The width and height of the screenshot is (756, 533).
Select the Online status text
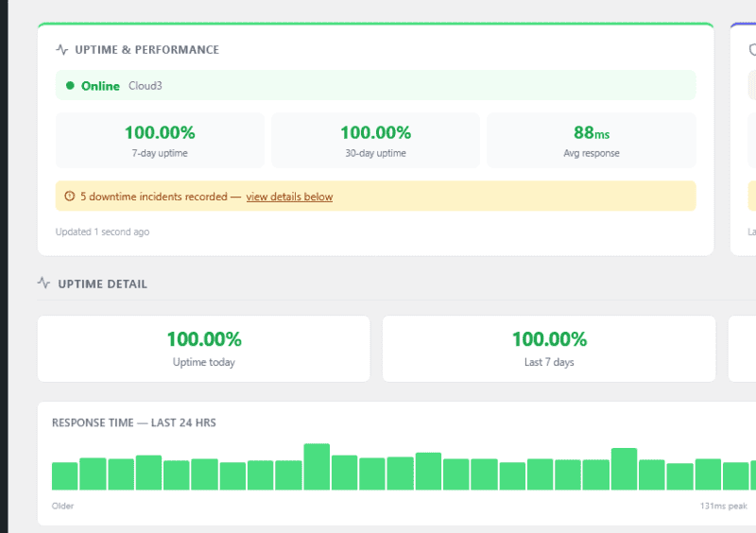[100, 86]
